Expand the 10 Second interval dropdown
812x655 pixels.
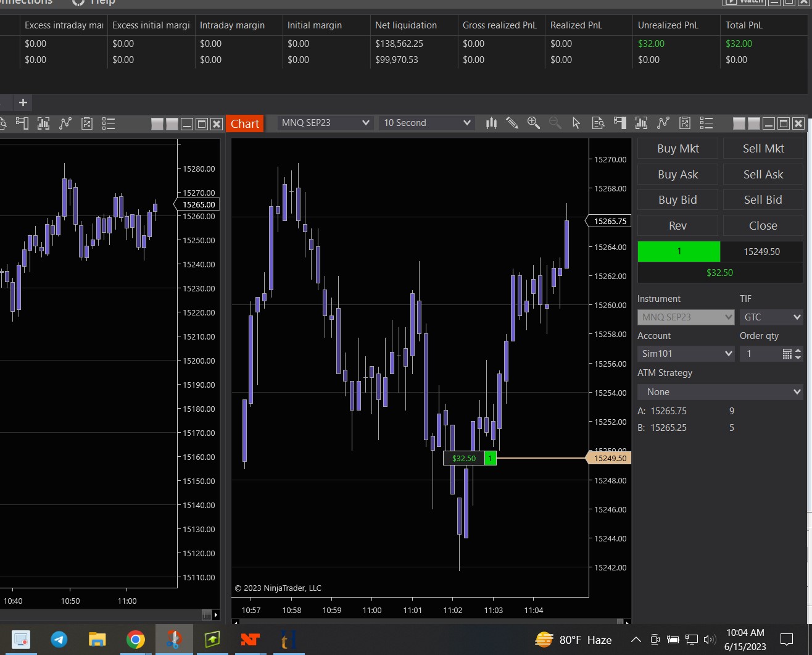pyautogui.click(x=426, y=123)
